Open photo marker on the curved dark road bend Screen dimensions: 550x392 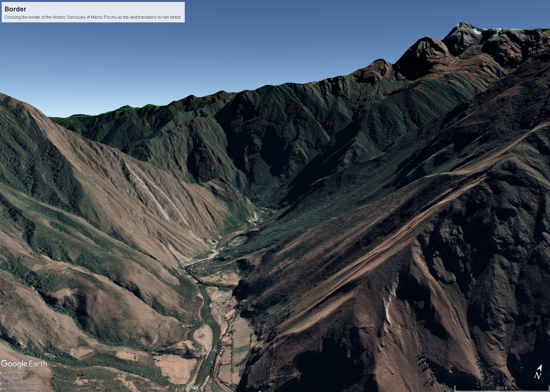point(192,269)
